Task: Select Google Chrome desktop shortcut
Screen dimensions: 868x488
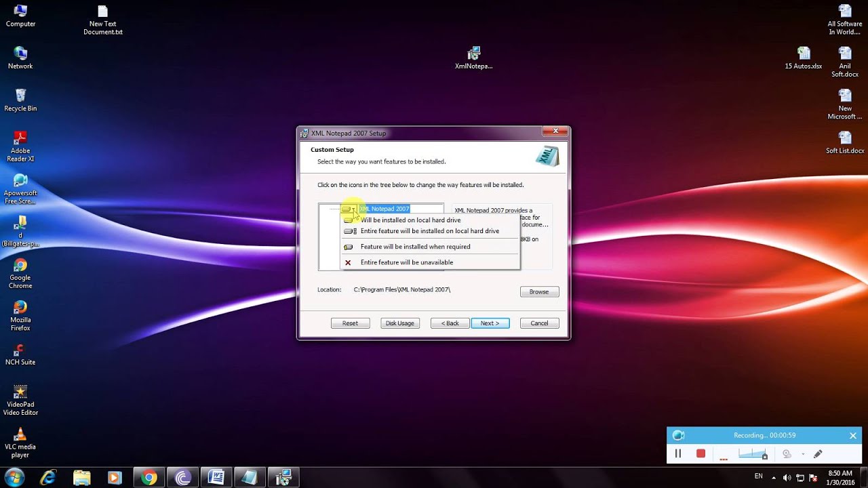Action: pyautogui.click(x=20, y=272)
